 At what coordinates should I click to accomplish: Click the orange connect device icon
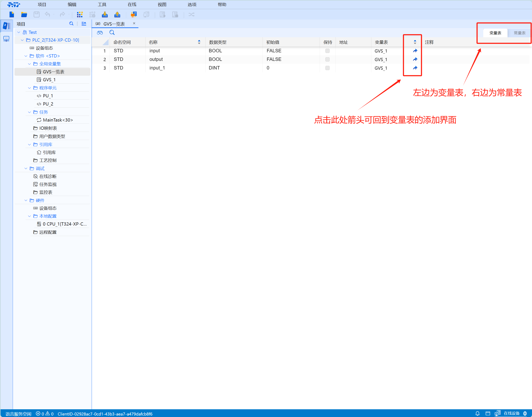pyautogui.click(x=134, y=15)
